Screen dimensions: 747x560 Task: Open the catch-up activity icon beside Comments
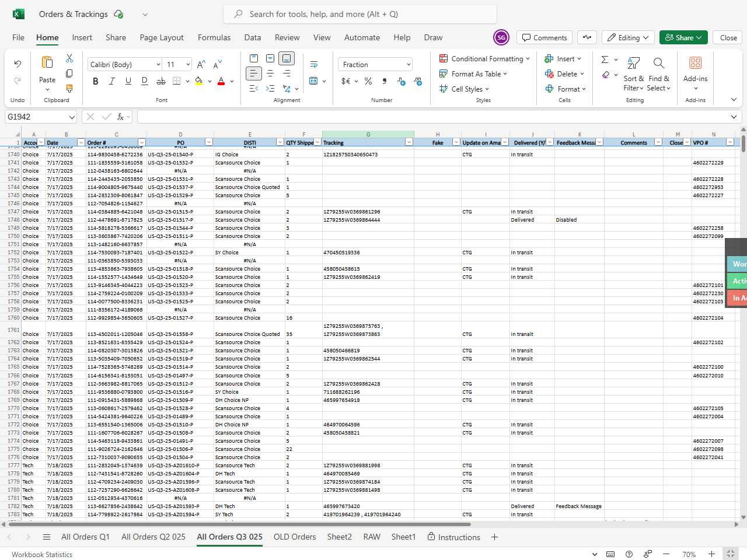click(587, 37)
